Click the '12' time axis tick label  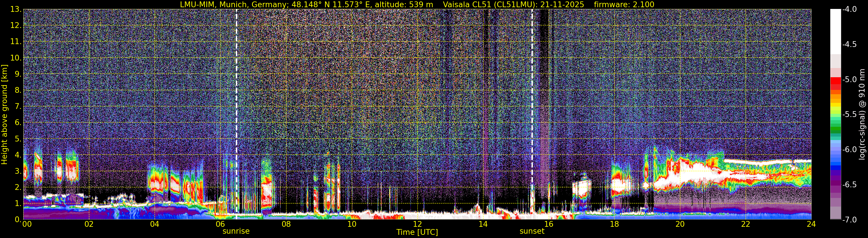tap(417, 224)
